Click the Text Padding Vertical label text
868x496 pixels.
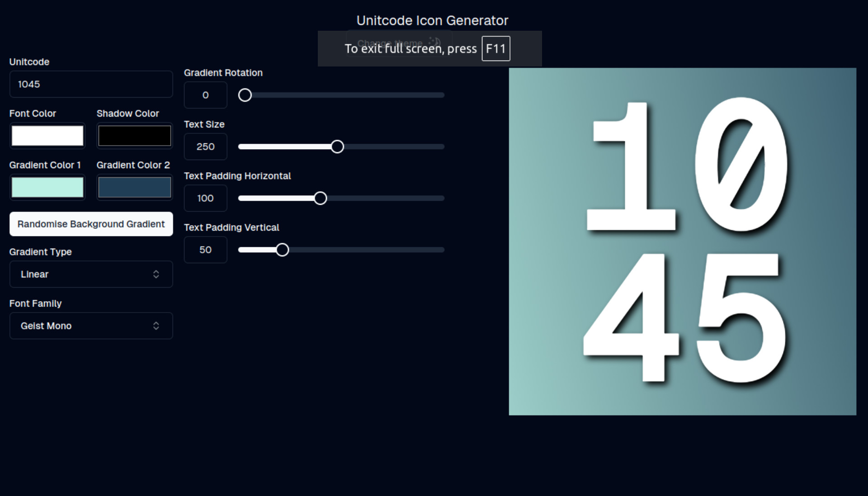click(x=231, y=227)
